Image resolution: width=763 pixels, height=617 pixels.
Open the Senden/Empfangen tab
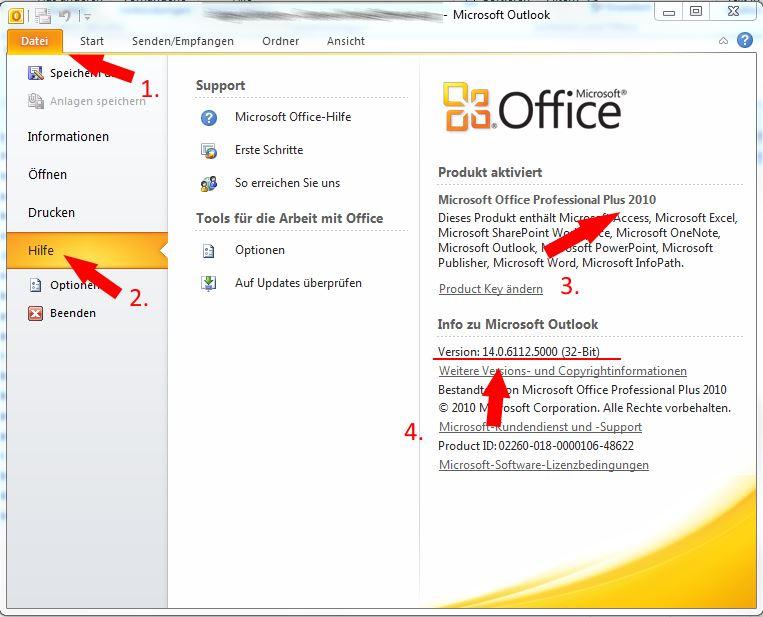pos(182,41)
